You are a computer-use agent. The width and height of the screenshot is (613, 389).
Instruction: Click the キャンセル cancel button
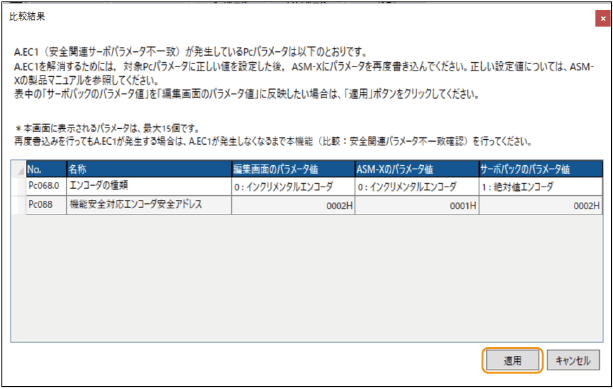pyautogui.click(x=573, y=360)
